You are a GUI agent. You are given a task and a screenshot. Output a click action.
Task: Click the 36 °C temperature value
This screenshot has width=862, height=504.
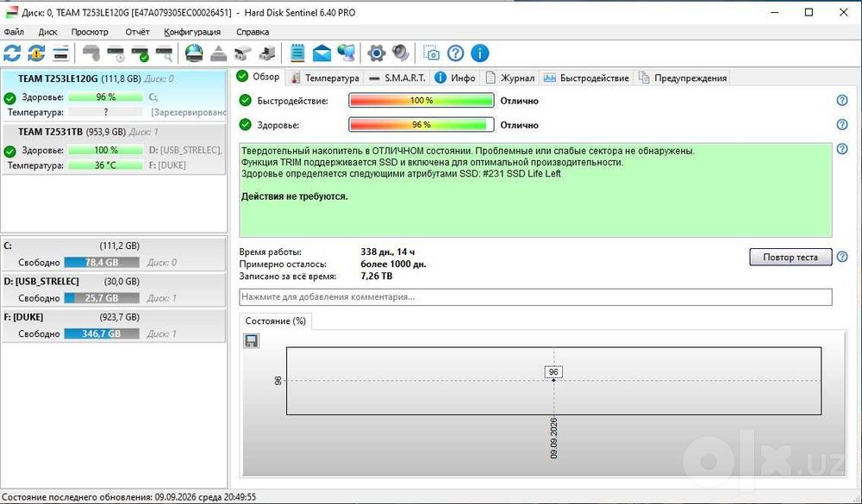click(105, 165)
